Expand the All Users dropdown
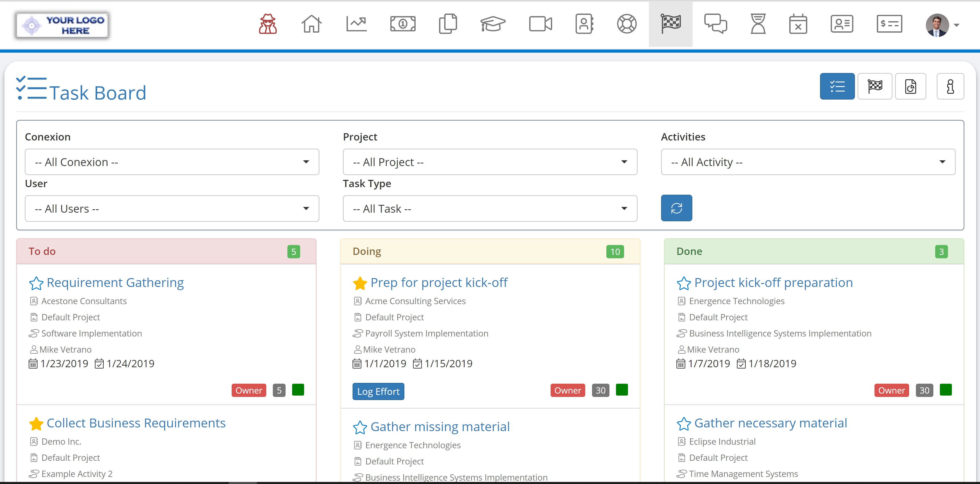Image resolution: width=980 pixels, height=484 pixels. tap(172, 209)
